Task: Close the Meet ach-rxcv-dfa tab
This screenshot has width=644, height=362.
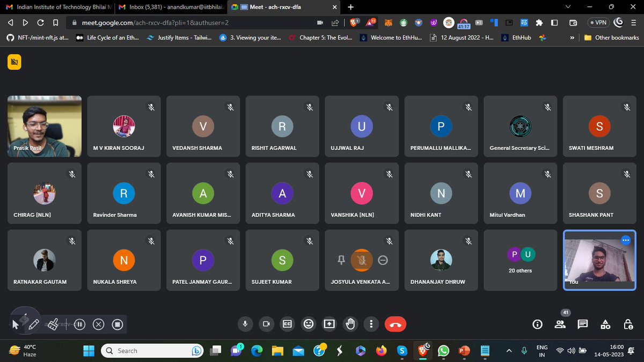Action: click(335, 8)
